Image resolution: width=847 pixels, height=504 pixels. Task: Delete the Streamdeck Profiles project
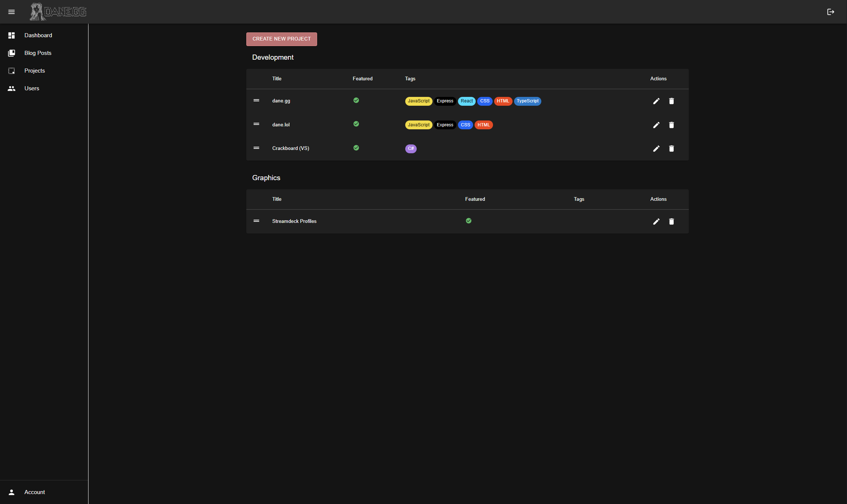pyautogui.click(x=671, y=221)
